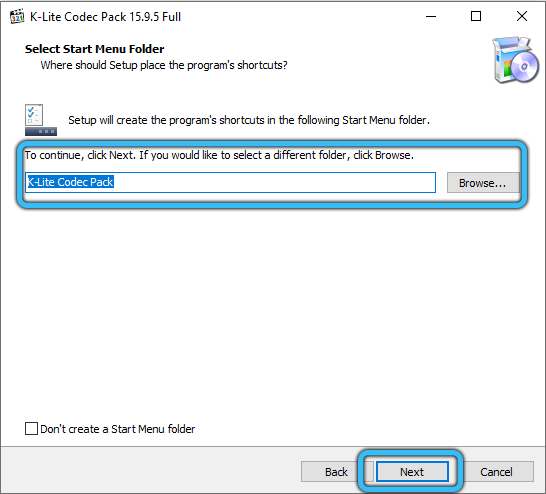Maximize the K-Lite setup window
The image size is (546, 494).
click(x=476, y=16)
